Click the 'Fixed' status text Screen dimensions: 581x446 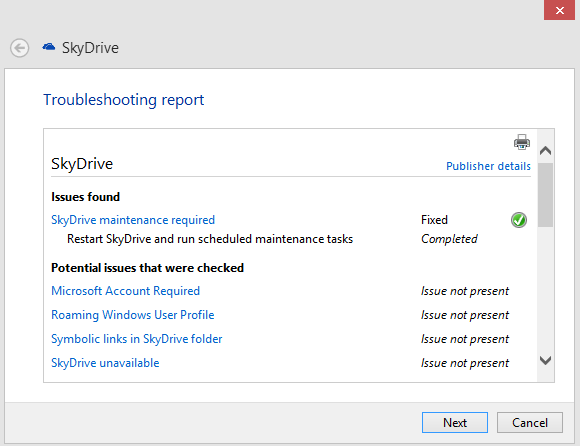click(434, 220)
